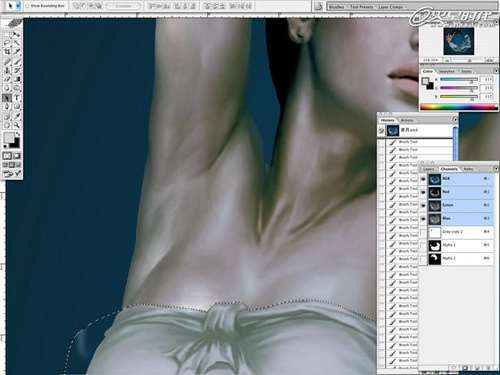The height and width of the screenshot is (375, 500).
Task: Select the Magic Wand tool
Action: point(17,43)
